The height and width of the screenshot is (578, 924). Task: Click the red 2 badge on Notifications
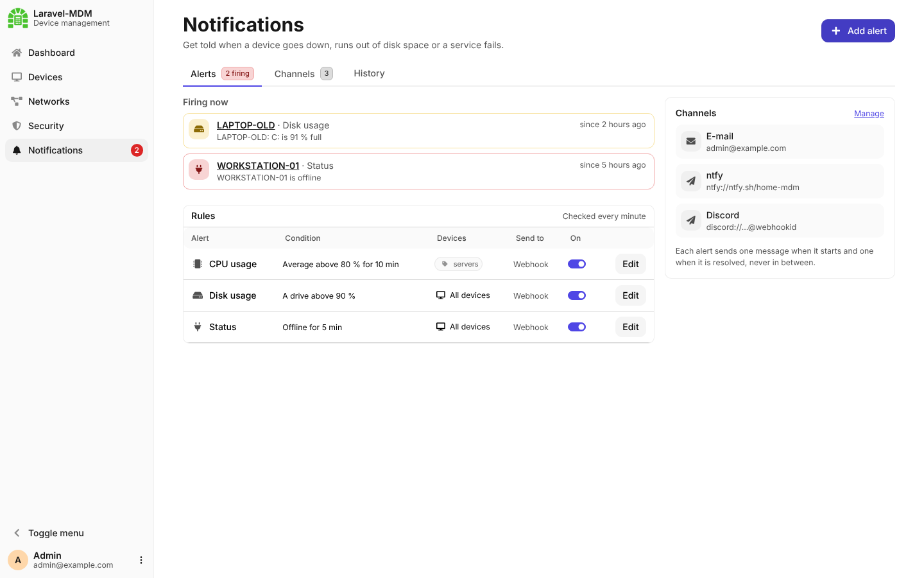coord(137,150)
